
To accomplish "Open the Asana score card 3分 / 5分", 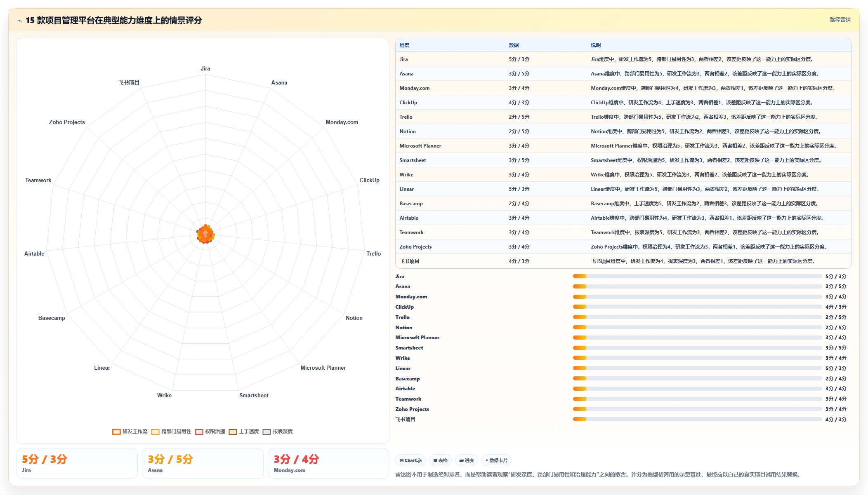I will (x=203, y=463).
